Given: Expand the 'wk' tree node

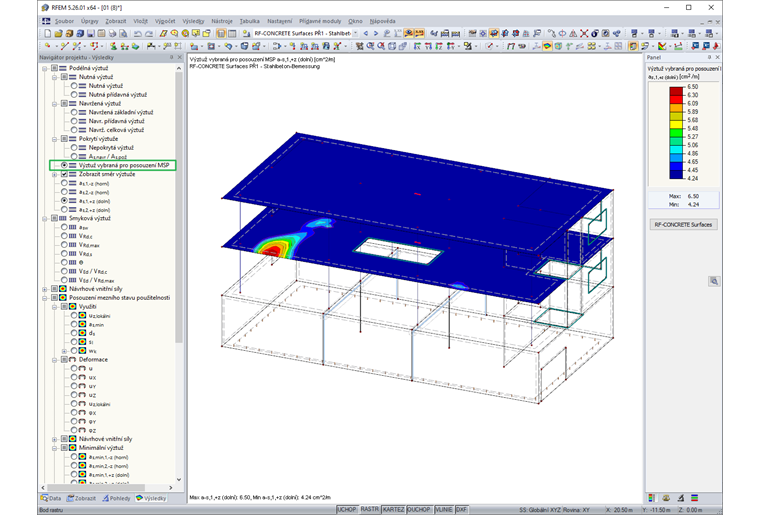Looking at the screenshot, I should point(64,351).
